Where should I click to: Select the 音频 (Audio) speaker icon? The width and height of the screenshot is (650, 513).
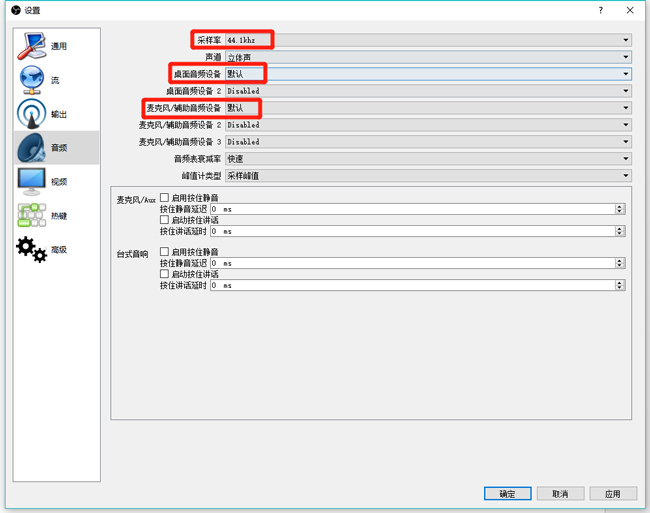pyautogui.click(x=32, y=148)
